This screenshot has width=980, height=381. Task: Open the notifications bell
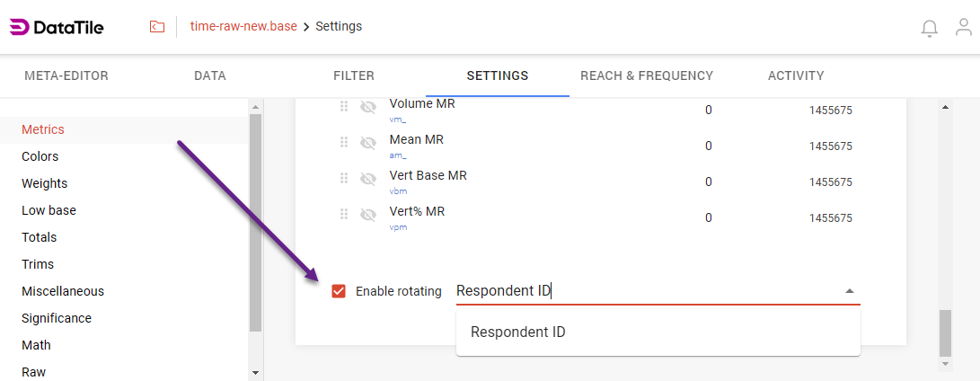point(930,28)
